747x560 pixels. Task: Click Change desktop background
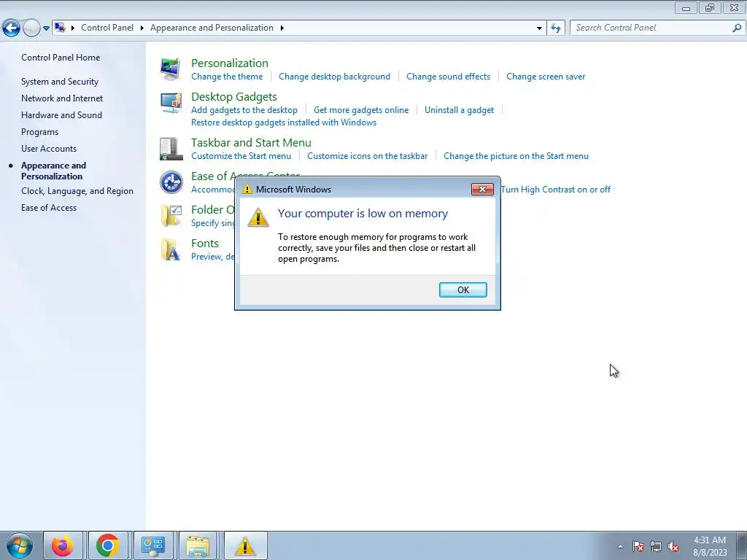[x=334, y=76]
